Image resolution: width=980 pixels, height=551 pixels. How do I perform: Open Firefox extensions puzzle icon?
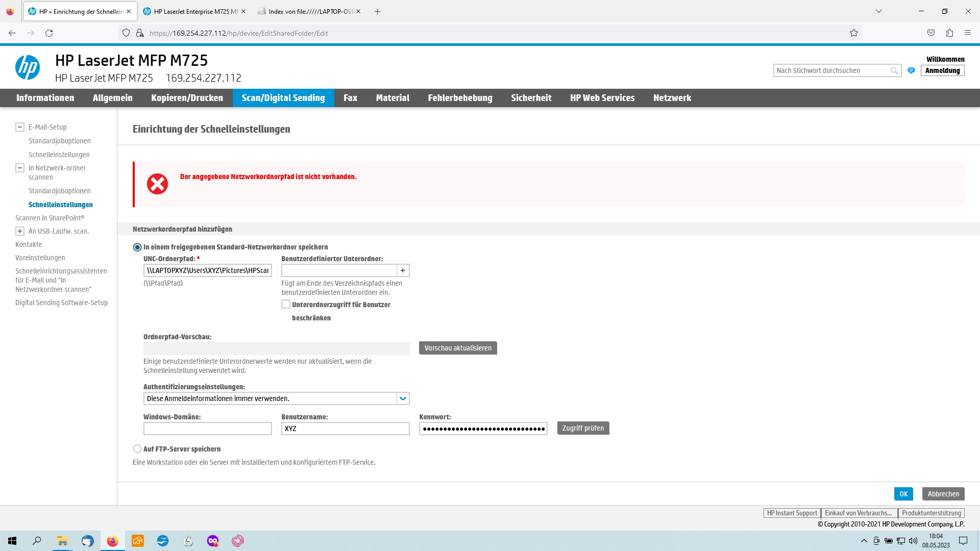pyautogui.click(x=949, y=33)
